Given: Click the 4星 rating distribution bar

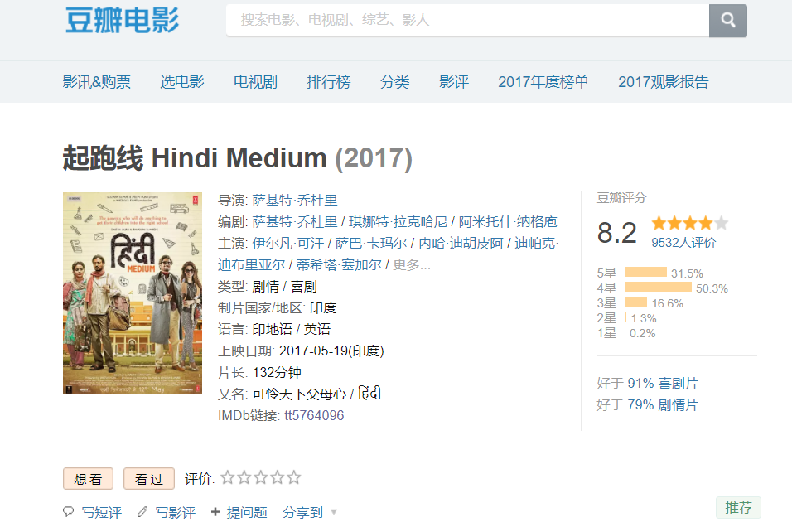Looking at the screenshot, I should point(659,288).
